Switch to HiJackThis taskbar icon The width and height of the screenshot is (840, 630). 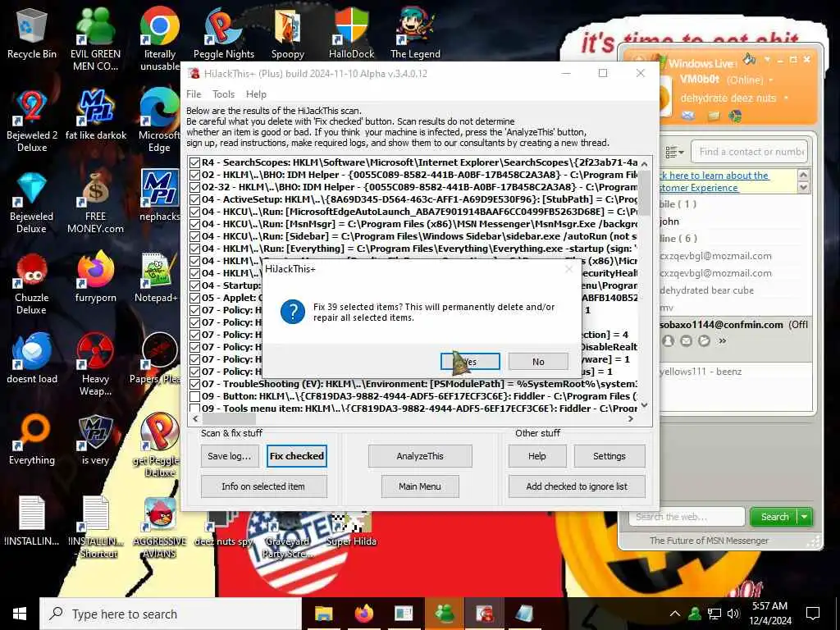(x=484, y=614)
